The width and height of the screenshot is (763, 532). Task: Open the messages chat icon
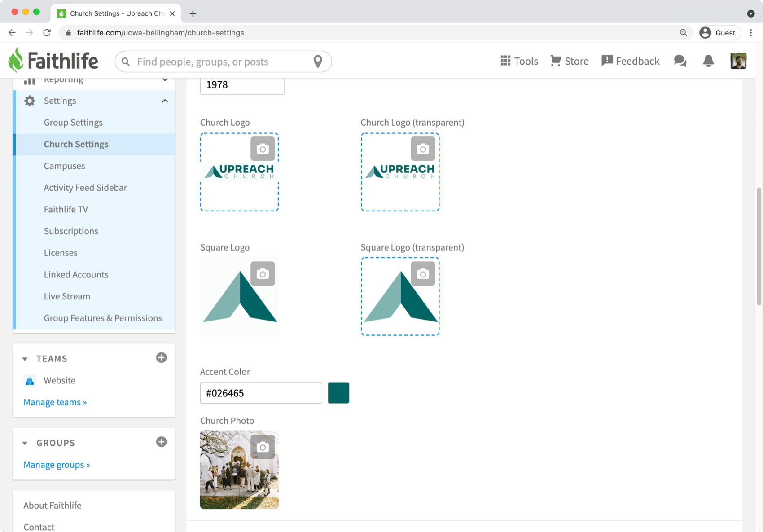680,61
